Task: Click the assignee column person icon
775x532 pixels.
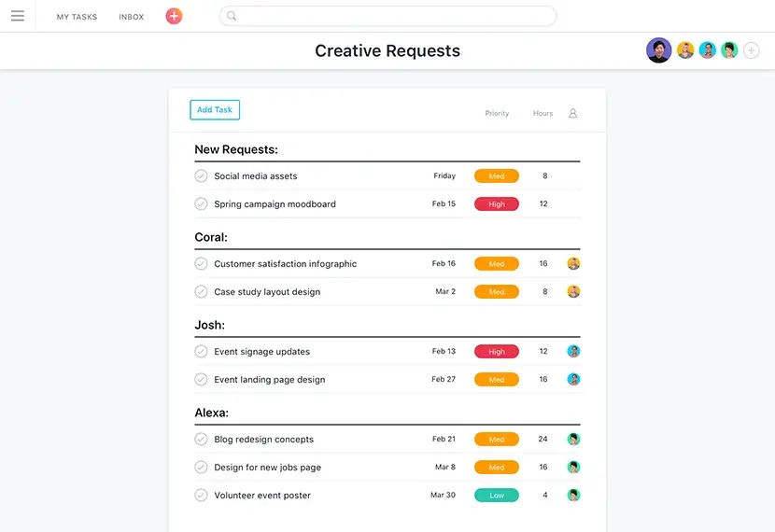Action: point(573,114)
